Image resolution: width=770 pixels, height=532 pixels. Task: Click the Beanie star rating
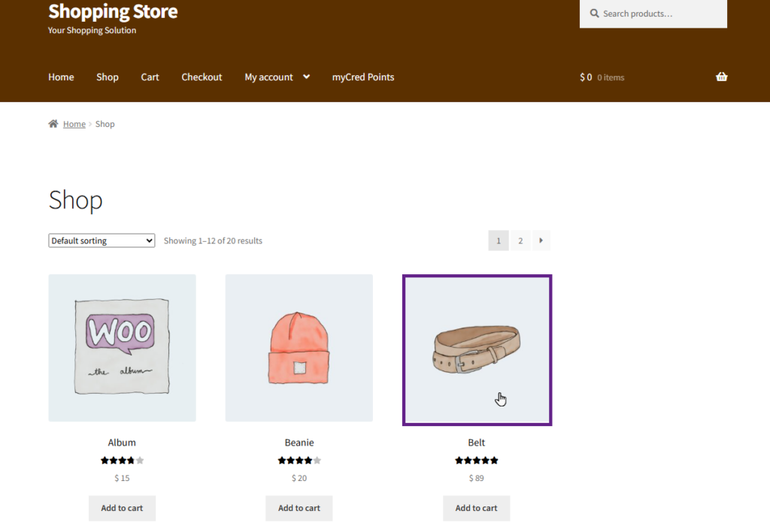299,461
